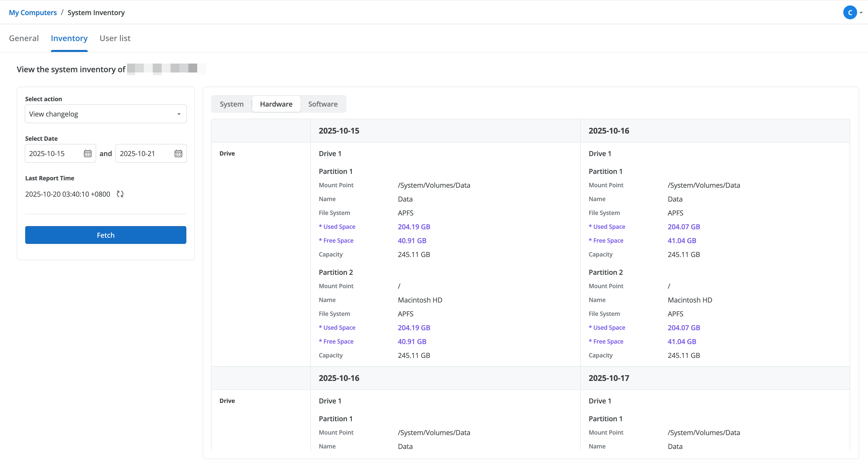Click the 2025-10-17 changelog column header
868x468 pixels.
click(608, 378)
